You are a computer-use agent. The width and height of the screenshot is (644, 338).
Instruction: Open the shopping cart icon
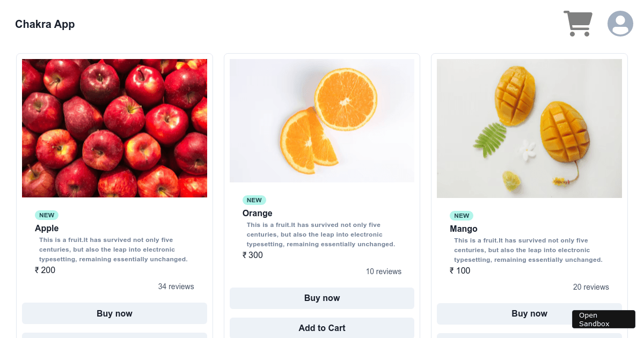coord(578,23)
